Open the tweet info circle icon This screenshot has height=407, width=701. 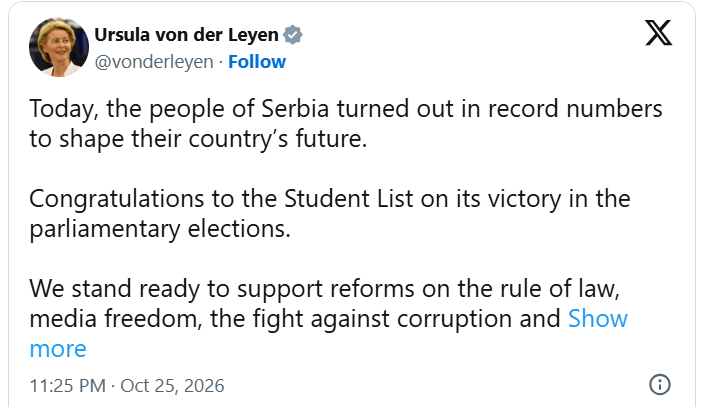(x=659, y=384)
